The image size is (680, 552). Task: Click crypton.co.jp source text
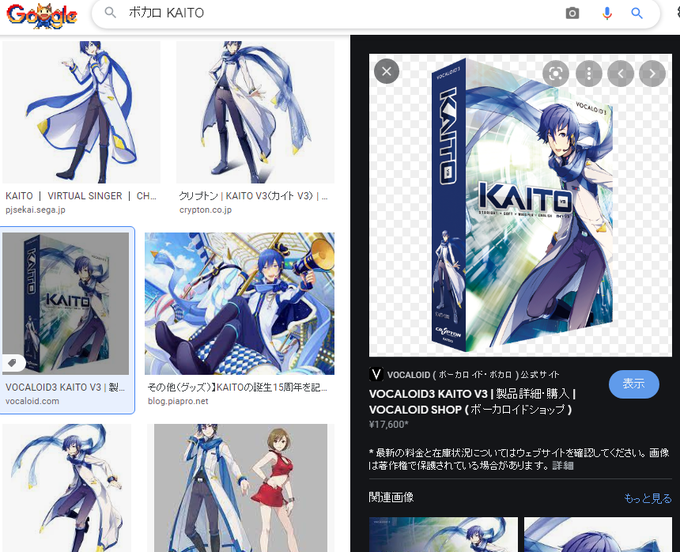(206, 210)
